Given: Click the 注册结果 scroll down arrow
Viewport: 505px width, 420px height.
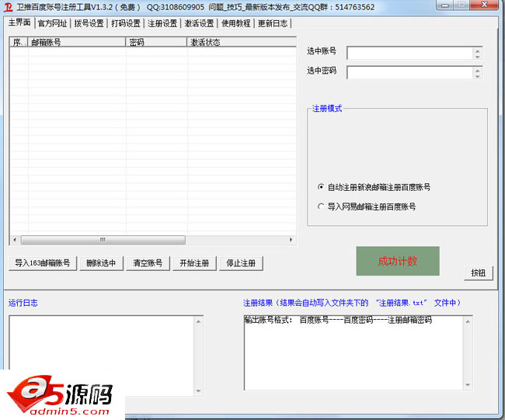Looking at the screenshot, I should click(x=468, y=385).
